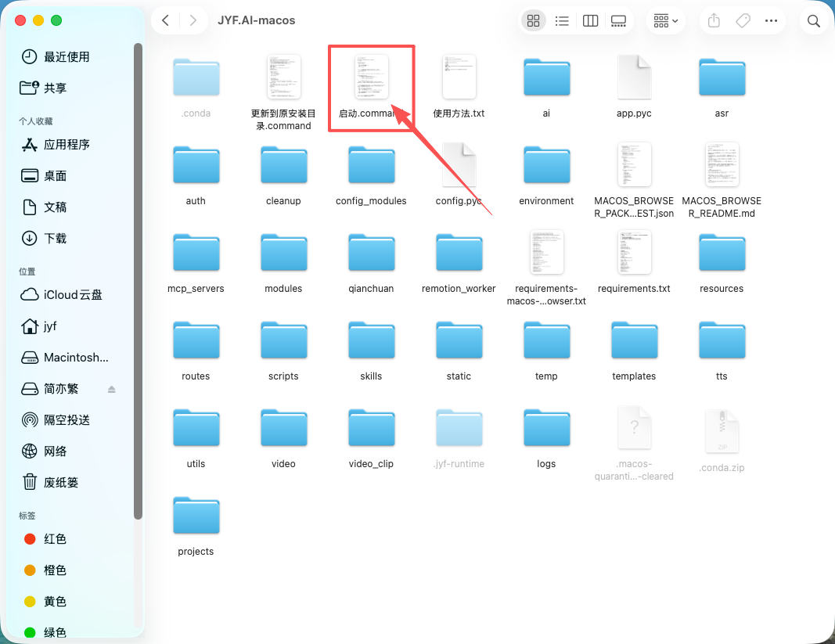Go forward with the right chevron button
Image resolution: width=835 pixels, height=644 pixels.
pos(193,21)
